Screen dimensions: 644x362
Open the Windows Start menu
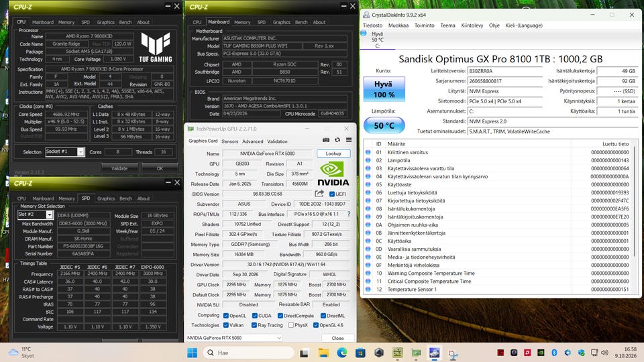pos(192,353)
